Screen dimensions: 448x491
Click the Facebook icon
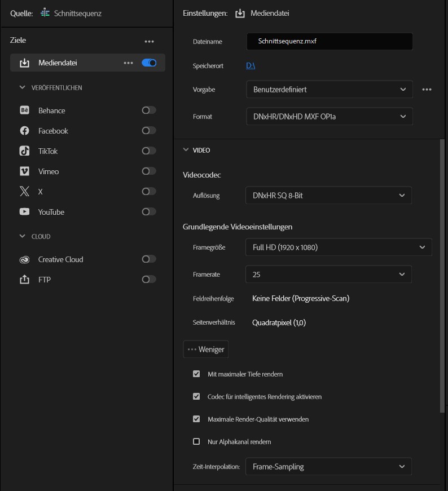[24, 131]
